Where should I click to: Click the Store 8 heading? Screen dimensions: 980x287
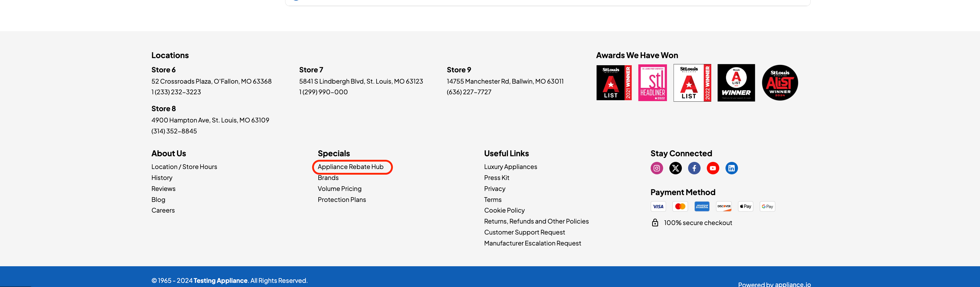pos(163,109)
